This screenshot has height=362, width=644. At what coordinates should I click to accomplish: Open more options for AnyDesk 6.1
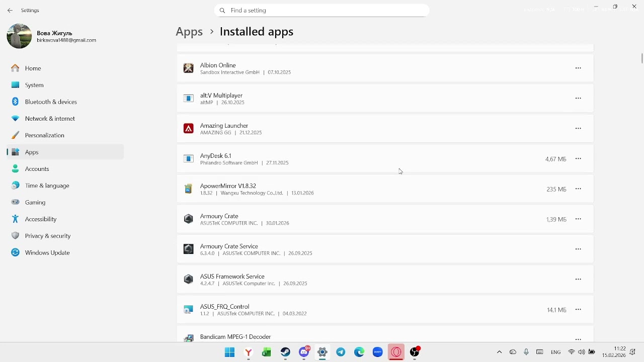[x=578, y=159]
